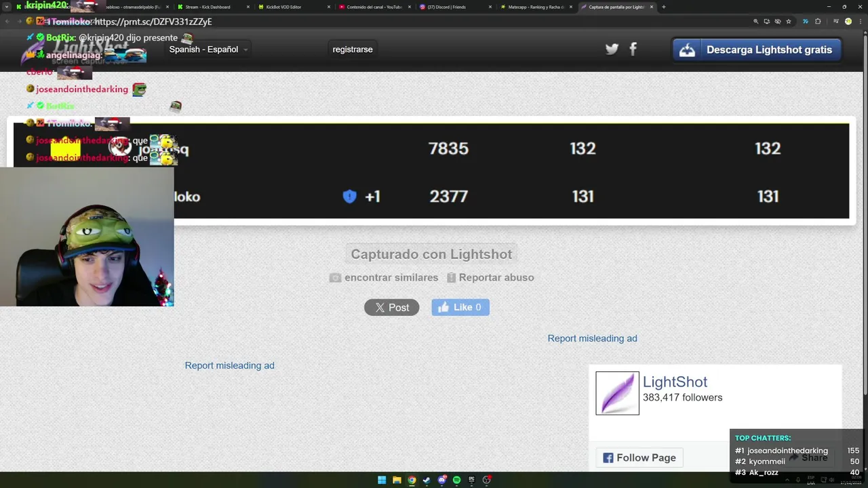Show hidden system tray icons
The height and width of the screenshot is (488, 868).
(787, 480)
